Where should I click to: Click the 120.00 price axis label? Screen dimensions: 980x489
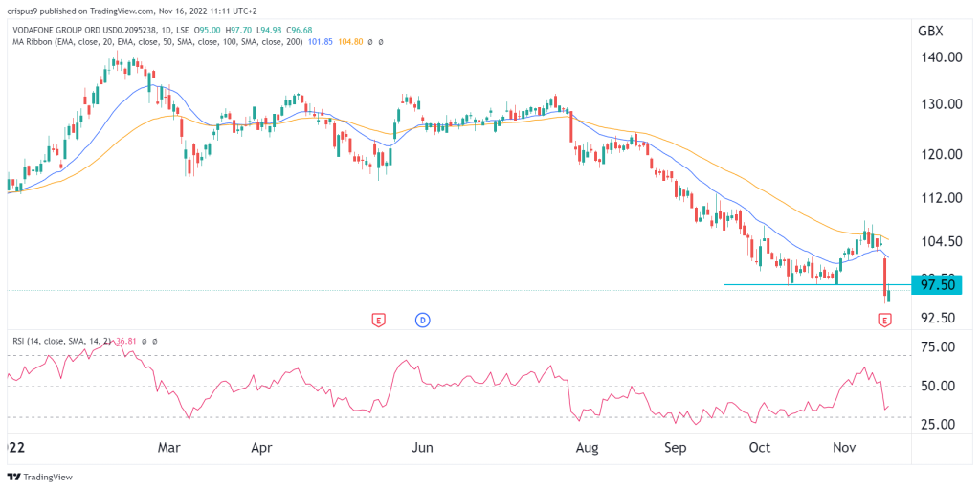[944, 154]
